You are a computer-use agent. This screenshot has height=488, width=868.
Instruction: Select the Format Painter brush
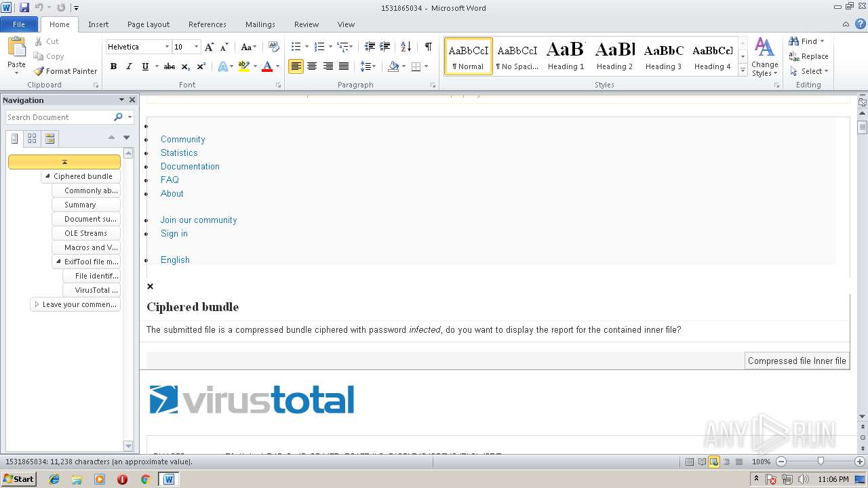[x=39, y=71]
